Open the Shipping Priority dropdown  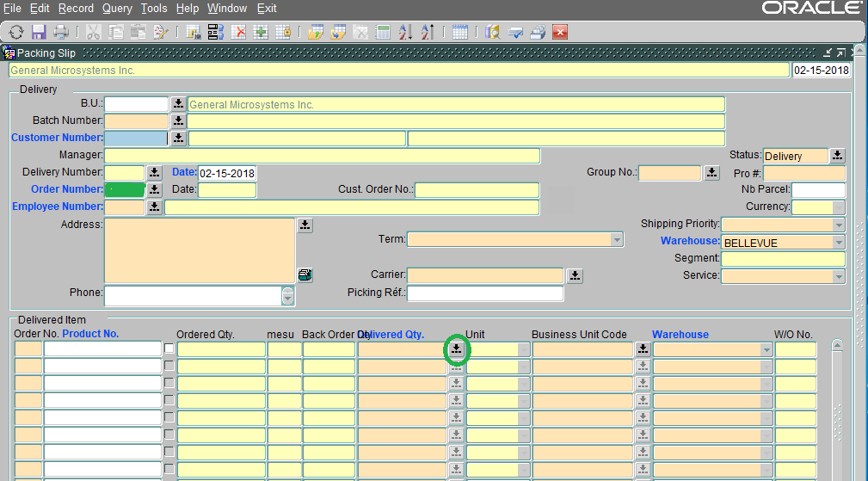pyautogui.click(x=839, y=225)
